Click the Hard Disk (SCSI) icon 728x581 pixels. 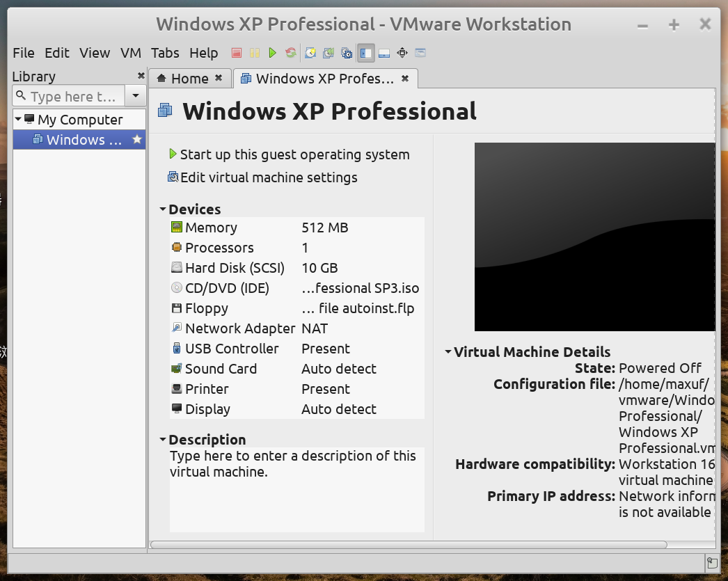point(176,267)
